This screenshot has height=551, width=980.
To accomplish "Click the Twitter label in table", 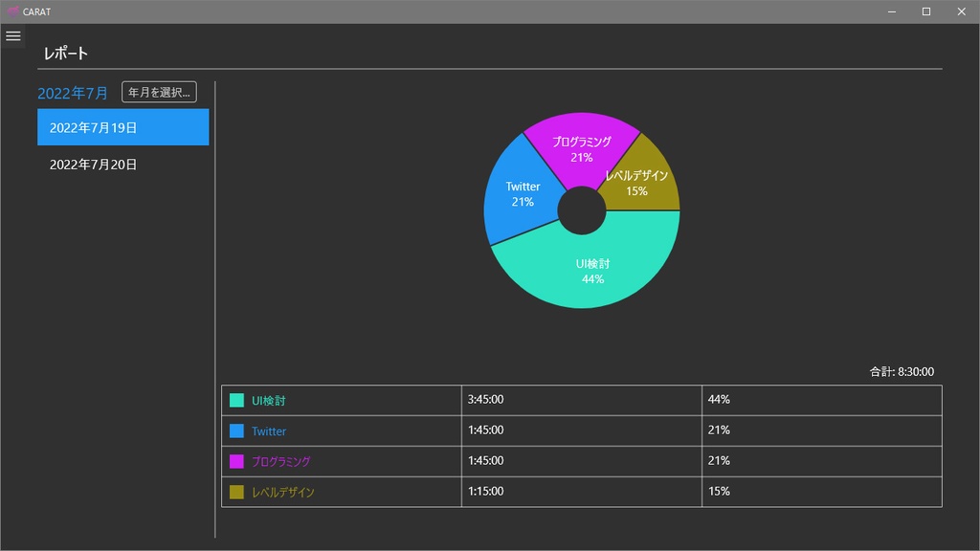I will [x=269, y=431].
